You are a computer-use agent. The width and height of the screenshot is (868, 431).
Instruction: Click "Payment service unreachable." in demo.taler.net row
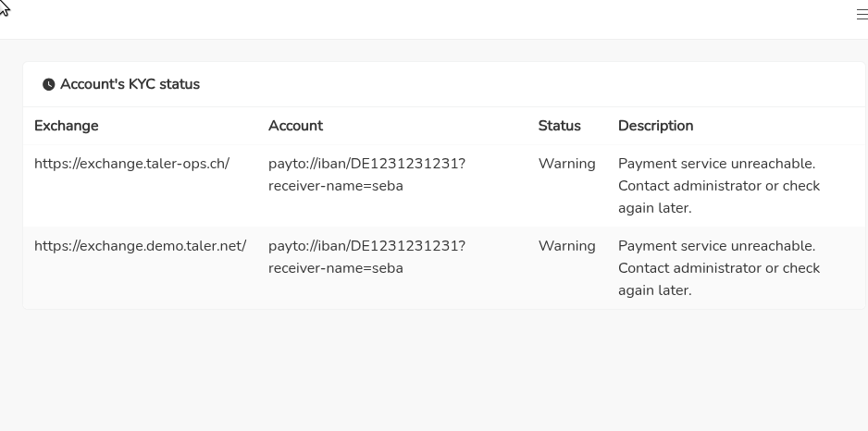coord(716,246)
